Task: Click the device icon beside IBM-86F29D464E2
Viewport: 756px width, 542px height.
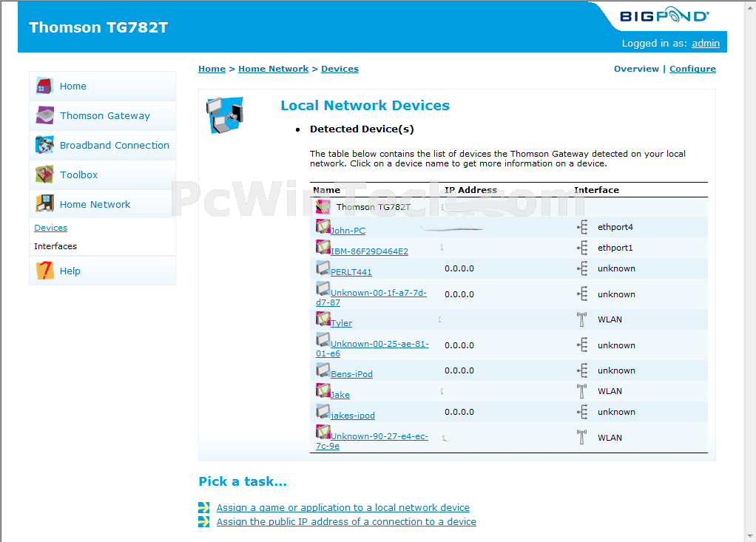Action: [323, 247]
